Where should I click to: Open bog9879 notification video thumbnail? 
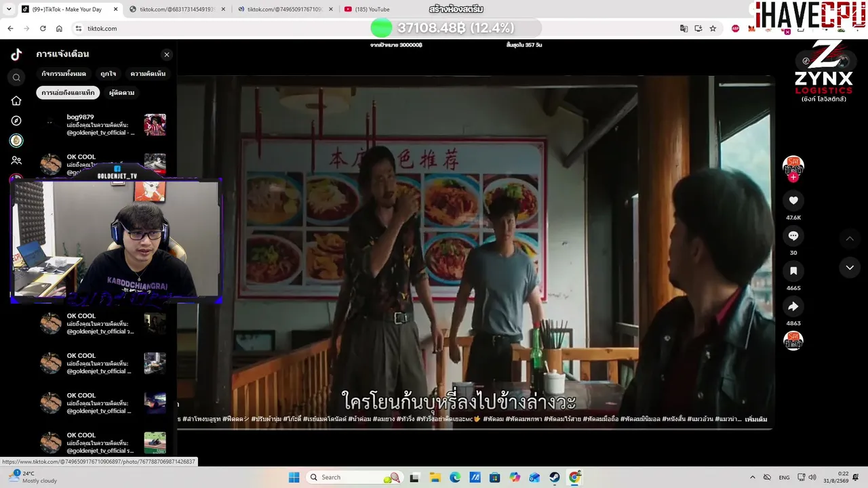(155, 125)
